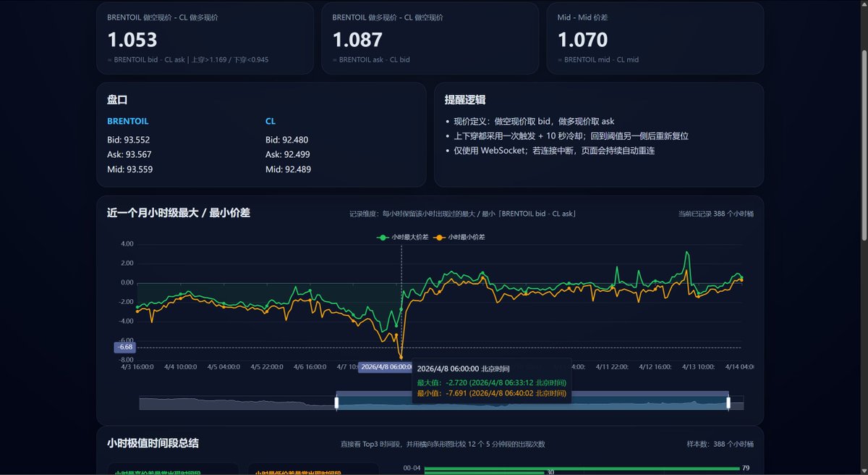Click the 样本数：388 个小时桶 label
This screenshot has height=475, width=868.
(720, 444)
